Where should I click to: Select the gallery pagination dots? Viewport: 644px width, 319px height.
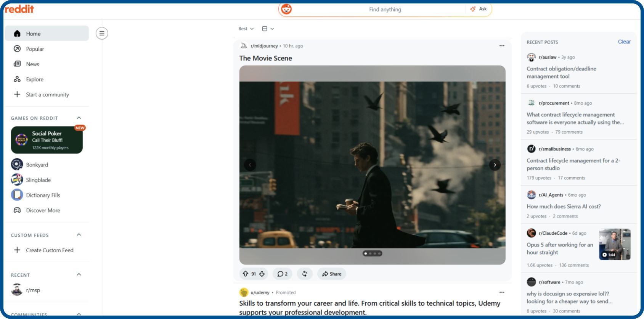pos(372,253)
